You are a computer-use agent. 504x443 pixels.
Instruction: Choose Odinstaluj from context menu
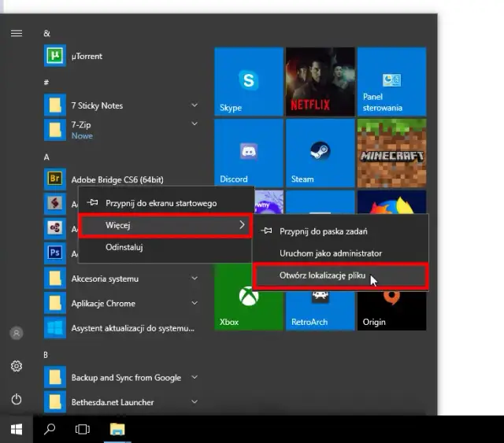point(165,247)
